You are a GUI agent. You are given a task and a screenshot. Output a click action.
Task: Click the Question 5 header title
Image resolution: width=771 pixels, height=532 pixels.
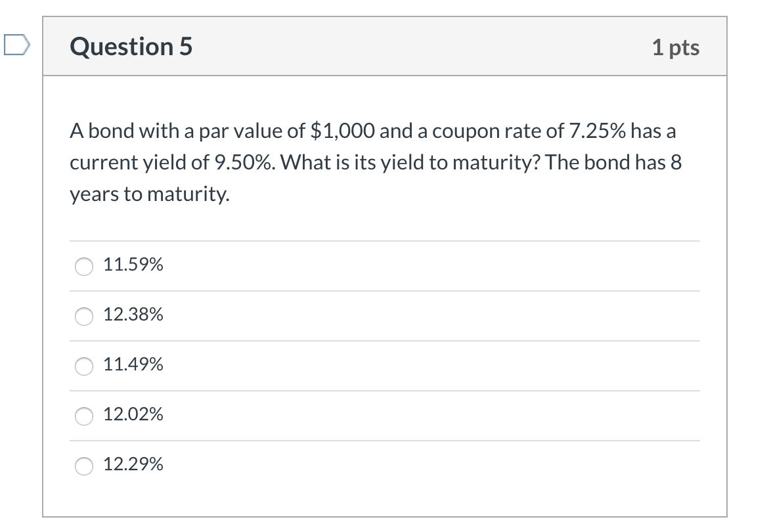pyautogui.click(x=131, y=46)
